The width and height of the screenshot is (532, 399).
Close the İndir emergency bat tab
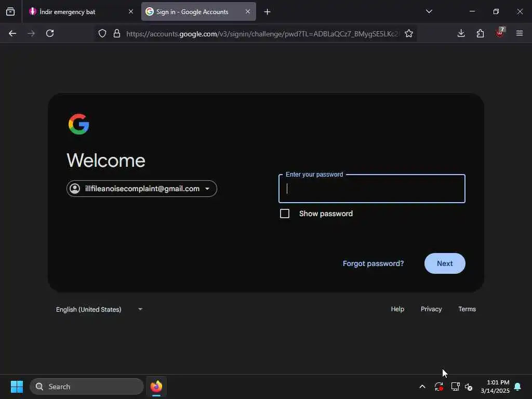tap(131, 11)
